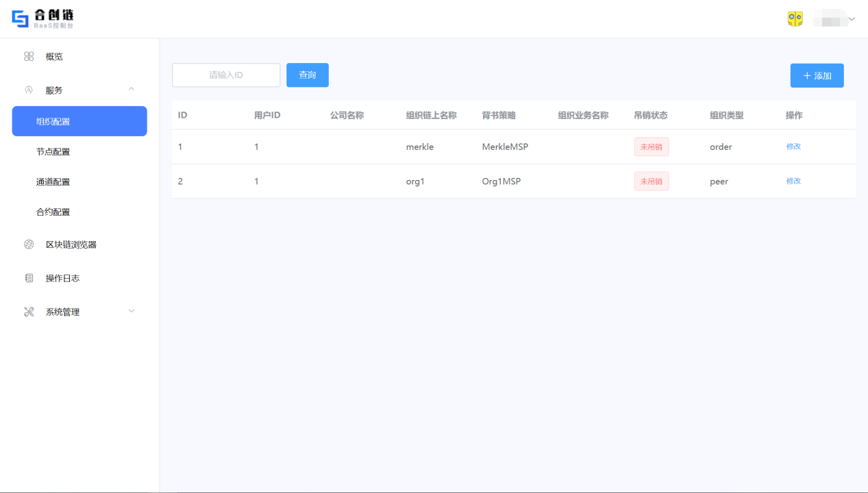Screen dimensions: 868x493
Task: Go to 通道配置 page
Action: (53, 181)
